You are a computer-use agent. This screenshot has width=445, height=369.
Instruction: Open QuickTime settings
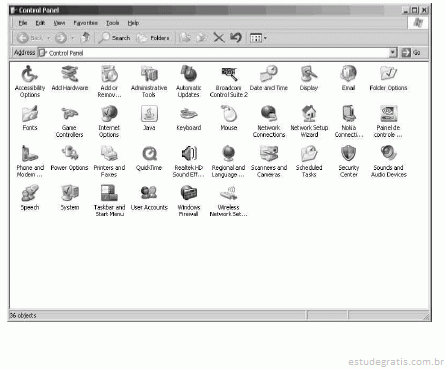click(149, 158)
